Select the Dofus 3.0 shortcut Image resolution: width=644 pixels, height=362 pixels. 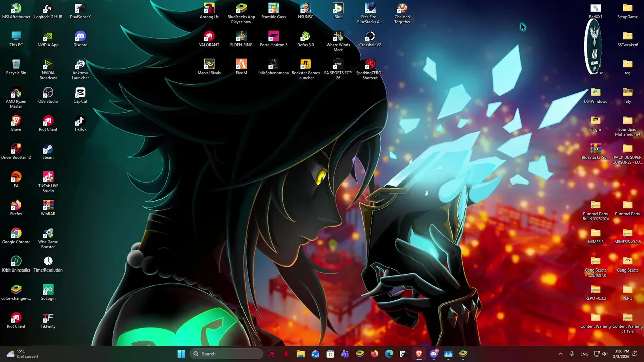(306, 39)
